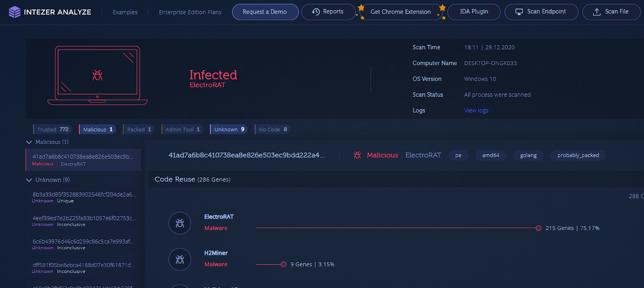Click the OS Version Windows 10 value
Viewport: 644px width, 288px height.
[x=480, y=79]
